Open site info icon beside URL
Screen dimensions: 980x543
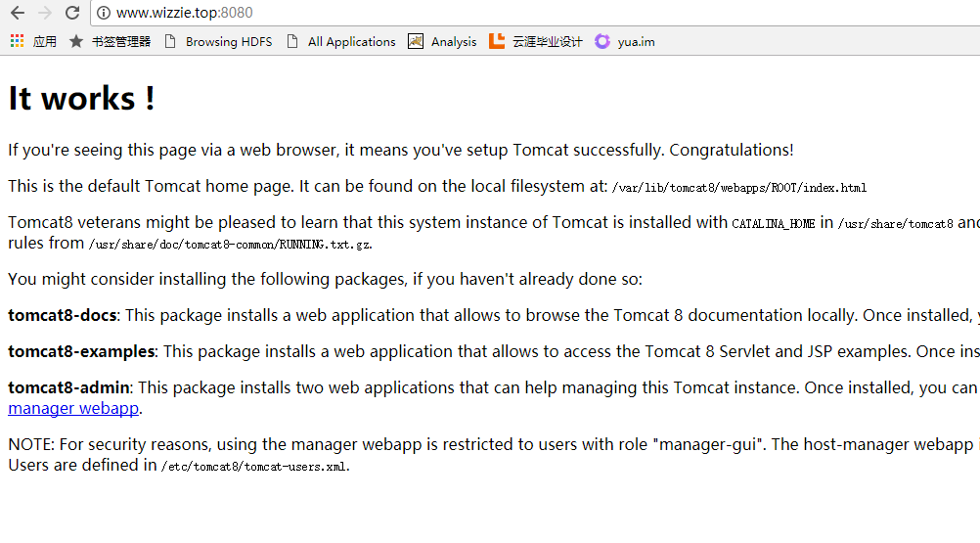tap(104, 13)
